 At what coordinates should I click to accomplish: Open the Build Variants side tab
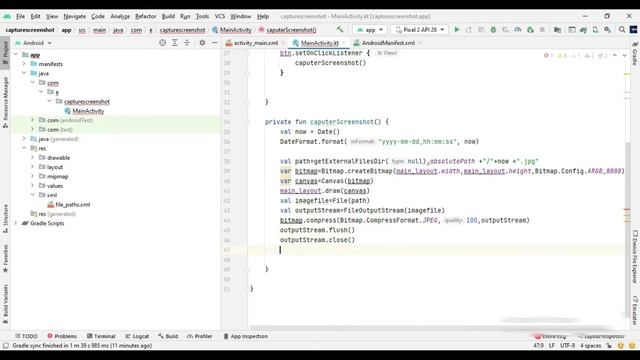[5, 304]
